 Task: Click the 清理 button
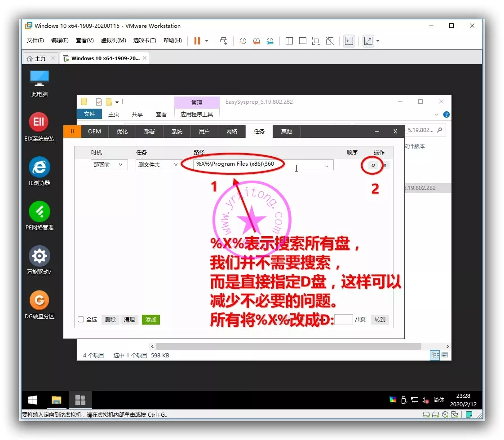point(129,320)
